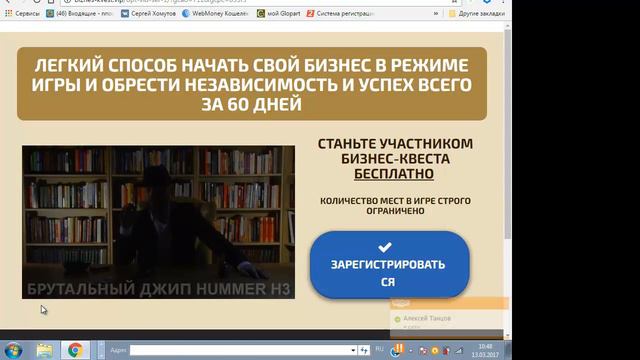Select the Chrome icon in the taskbar

pos(75,351)
